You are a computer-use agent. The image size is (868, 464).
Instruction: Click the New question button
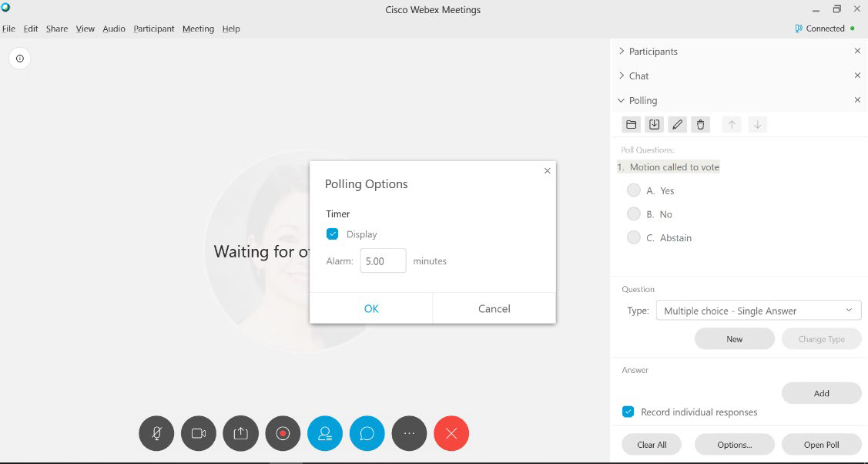pos(735,339)
